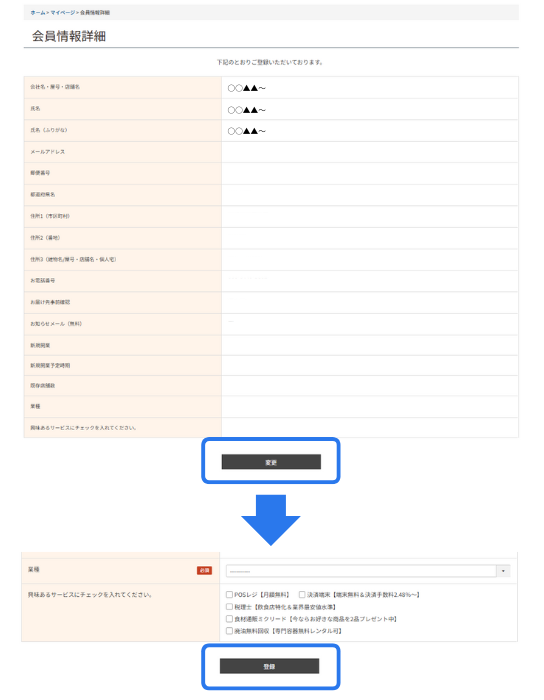Open the マイページ breadcrumb link
The height and width of the screenshot is (700, 544).
(63, 12)
